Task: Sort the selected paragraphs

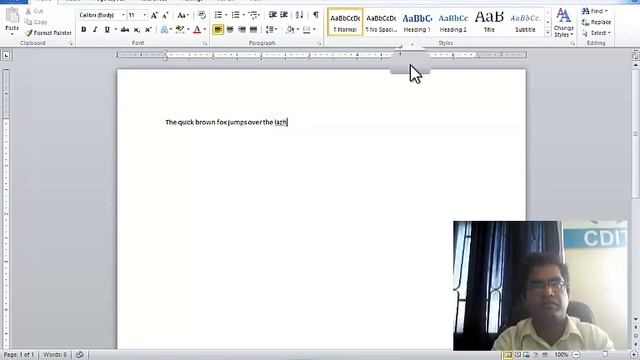Action: coord(299,15)
